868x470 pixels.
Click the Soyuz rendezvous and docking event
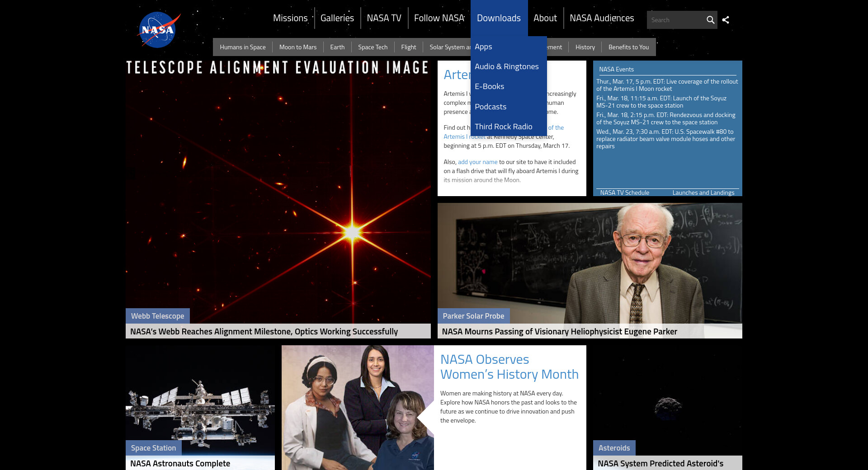(x=666, y=118)
